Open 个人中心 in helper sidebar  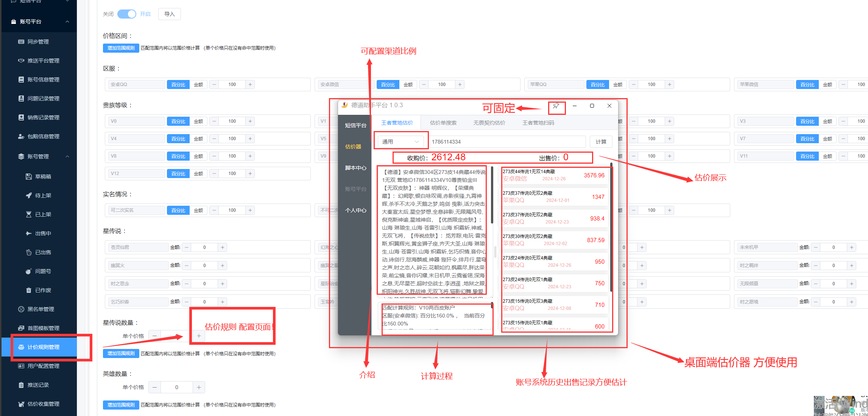coord(355,210)
